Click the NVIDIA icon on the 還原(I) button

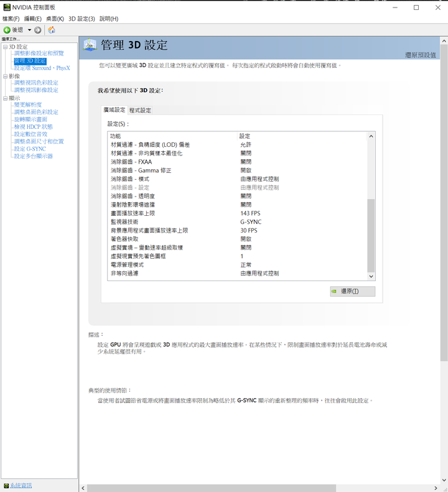(x=334, y=291)
